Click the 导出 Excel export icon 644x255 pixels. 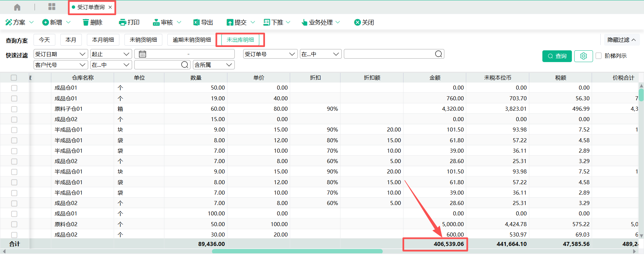pyautogui.click(x=197, y=22)
